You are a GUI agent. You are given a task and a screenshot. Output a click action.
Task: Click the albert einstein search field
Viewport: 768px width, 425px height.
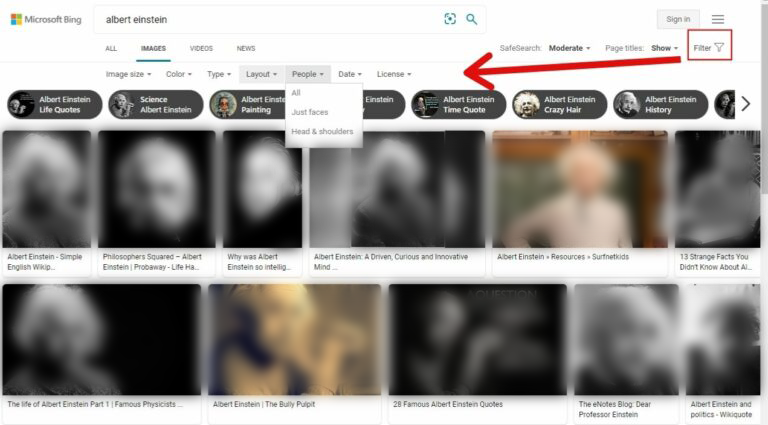tap(270, 19)
